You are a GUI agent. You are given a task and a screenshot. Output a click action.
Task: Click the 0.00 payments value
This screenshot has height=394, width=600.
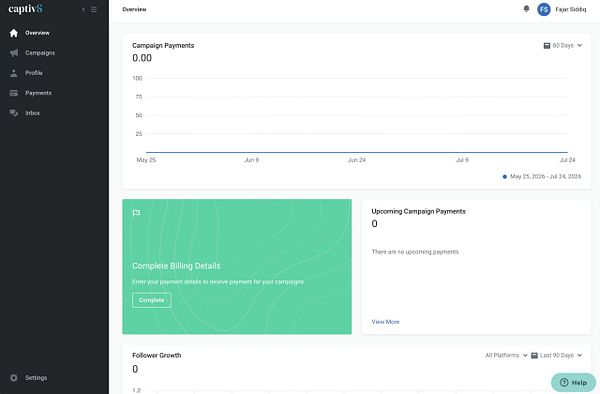click(x=142, y=58)
